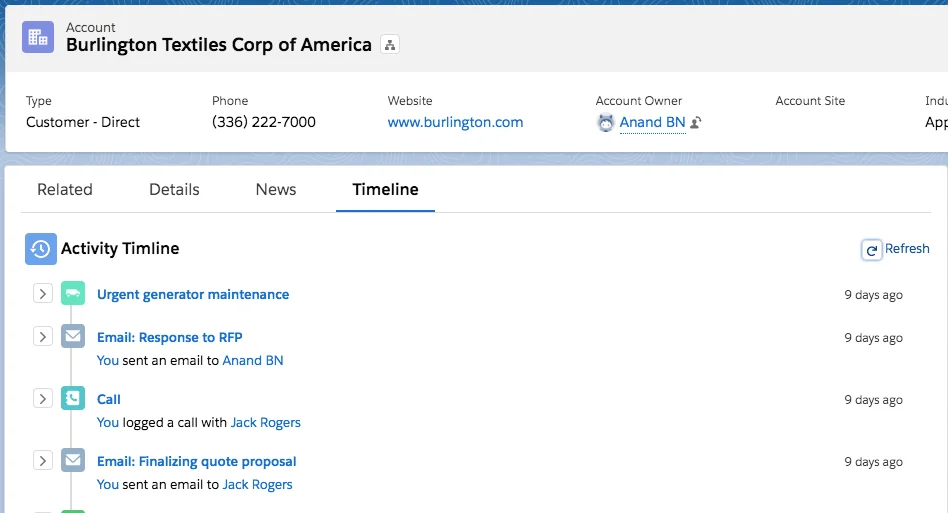Screen dimensions: 948x513
Task: Switch to the Related tab
Action: point(65,189)
